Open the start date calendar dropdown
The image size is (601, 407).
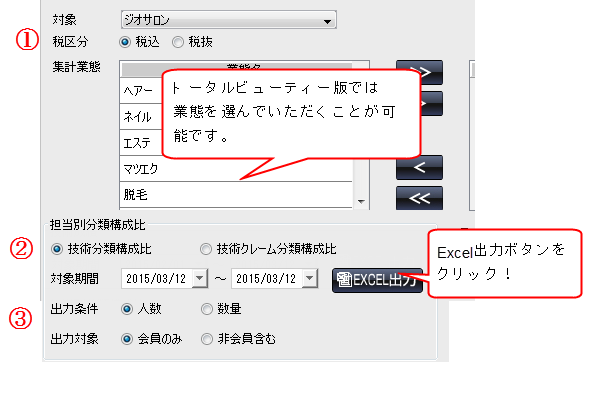(200, 278)
